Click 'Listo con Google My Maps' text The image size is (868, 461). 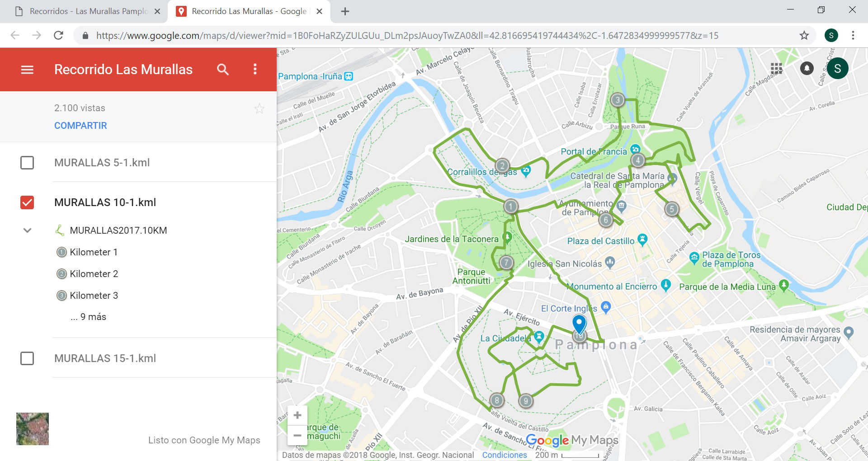pos(204,440)
